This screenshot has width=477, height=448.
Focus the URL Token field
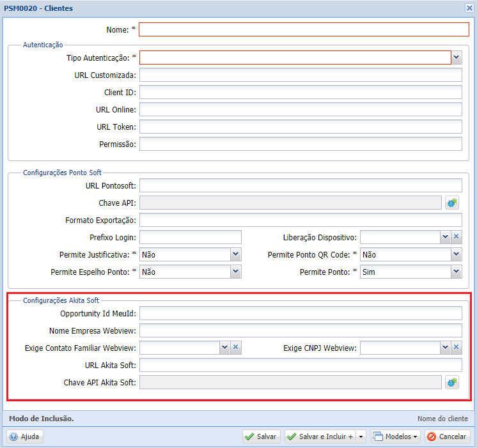pyautogui.click(x=301, y=127)
